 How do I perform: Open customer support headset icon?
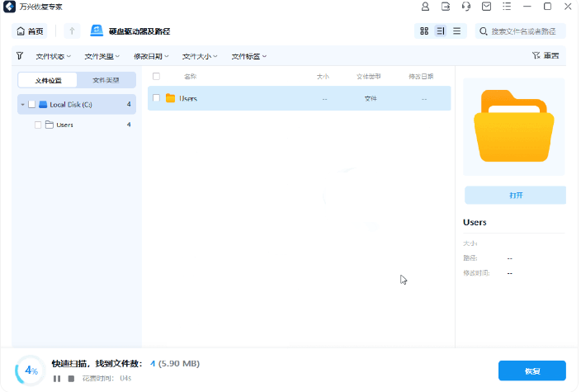(466, 7)
